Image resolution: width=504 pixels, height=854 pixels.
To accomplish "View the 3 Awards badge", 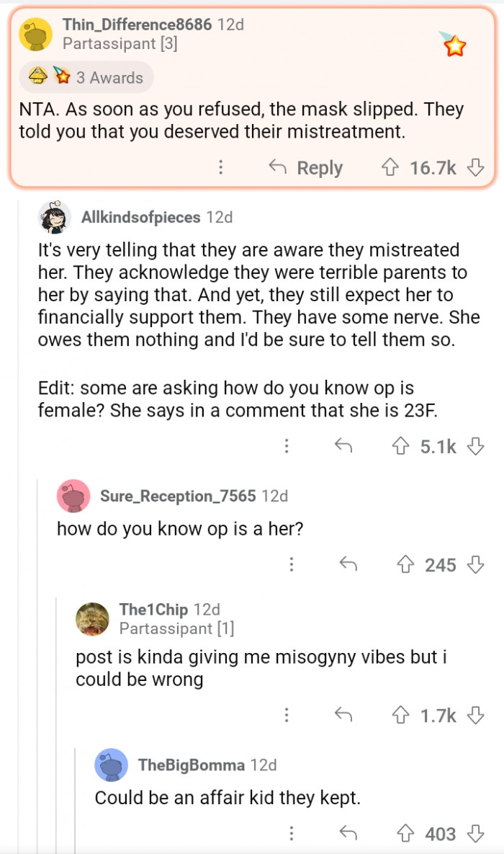I will 86,77.
